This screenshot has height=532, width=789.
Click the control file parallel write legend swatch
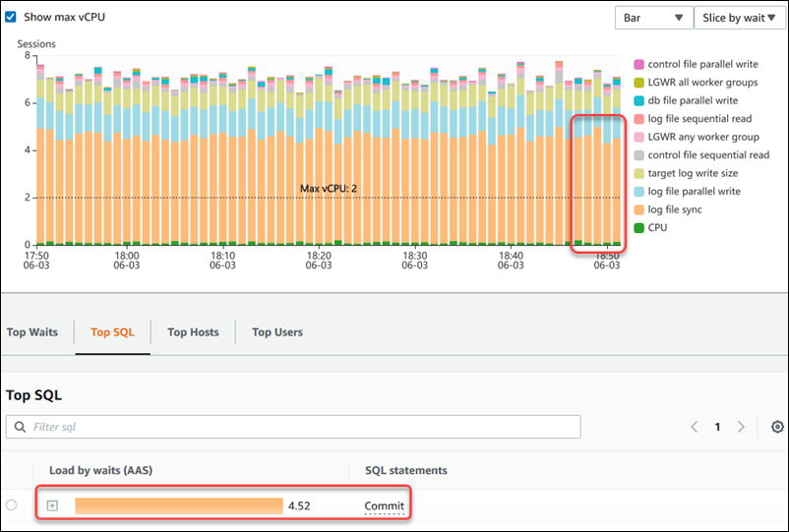(639, 64)
